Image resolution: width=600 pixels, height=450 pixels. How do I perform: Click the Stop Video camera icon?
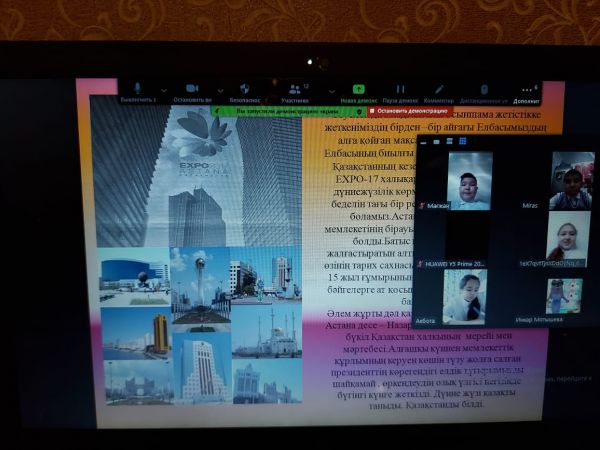[x=192, y=89]
